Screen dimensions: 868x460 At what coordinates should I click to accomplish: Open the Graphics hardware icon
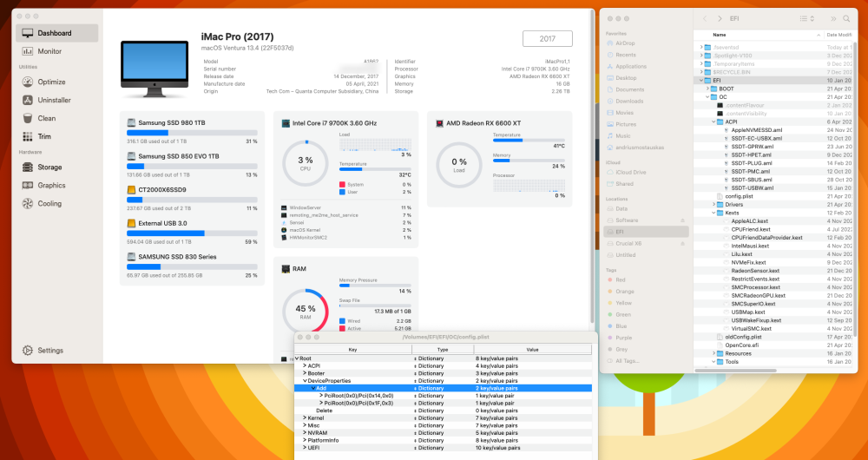28,186
